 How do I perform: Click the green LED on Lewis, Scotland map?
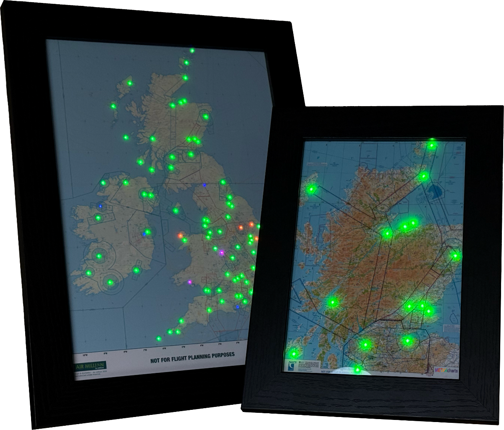coord(311,190)
